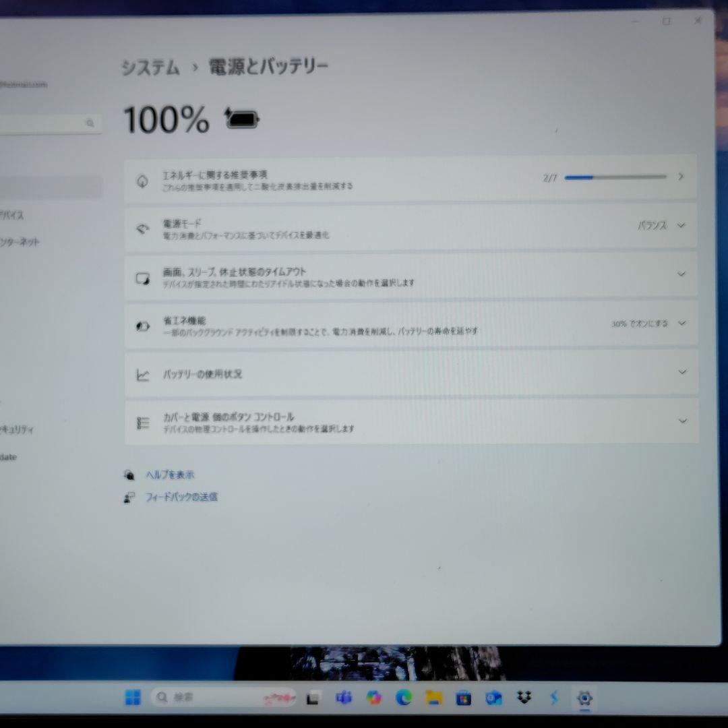Open the 30% energy saver activation dropdown
The width and height of the screenshot is (728, 728).
[682, 325]
